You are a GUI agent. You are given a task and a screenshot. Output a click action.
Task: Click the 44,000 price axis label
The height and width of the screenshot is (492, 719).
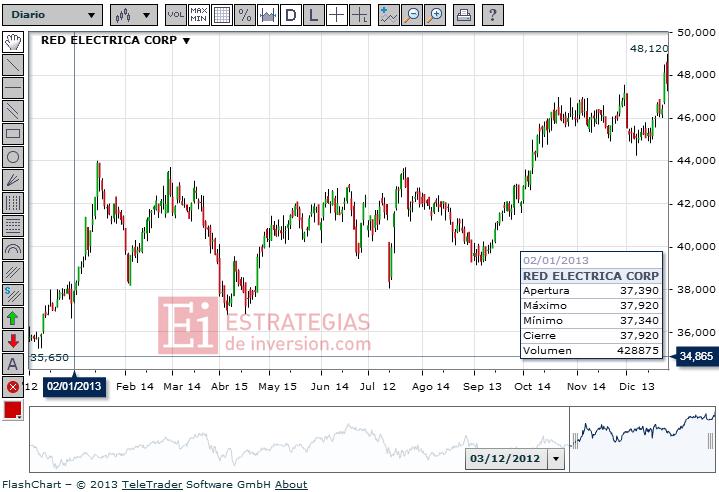696,161
